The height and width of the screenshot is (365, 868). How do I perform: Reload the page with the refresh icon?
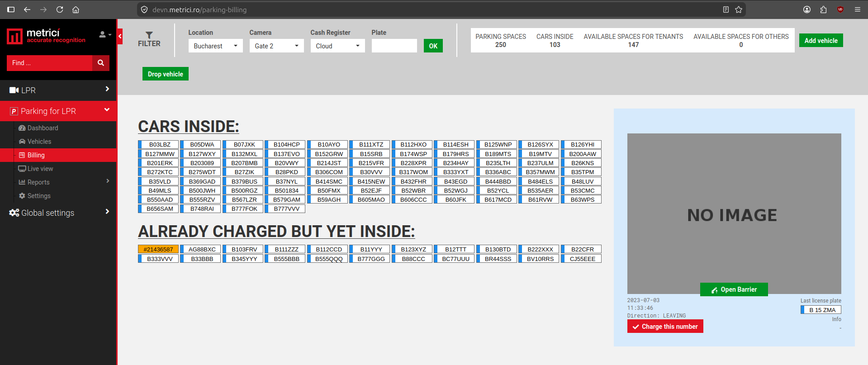tap(60, 9)
